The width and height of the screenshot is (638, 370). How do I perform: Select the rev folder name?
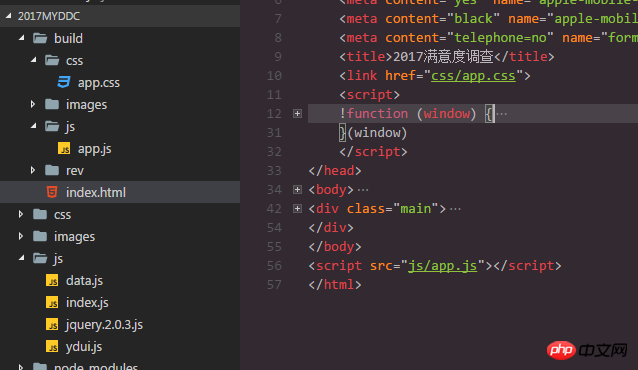[75, 171]
